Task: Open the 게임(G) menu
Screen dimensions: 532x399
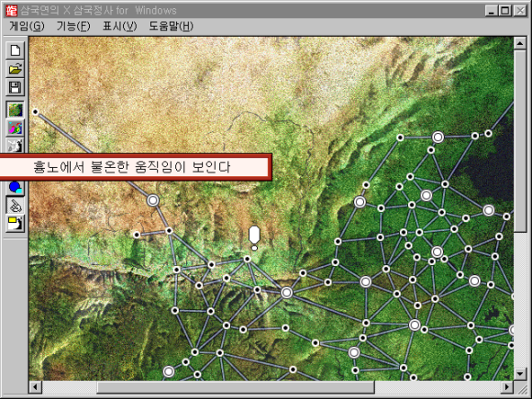Action: pyautogui.click(x=27, y=26)
